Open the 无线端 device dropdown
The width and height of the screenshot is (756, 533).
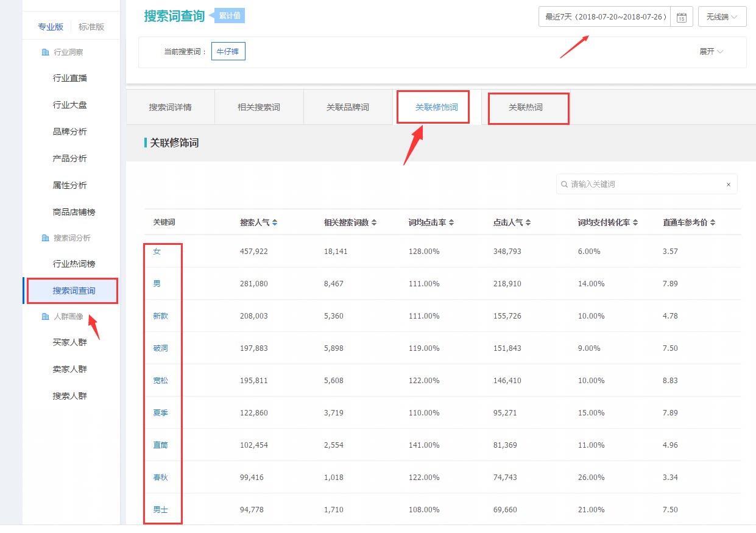coord(722,16)
